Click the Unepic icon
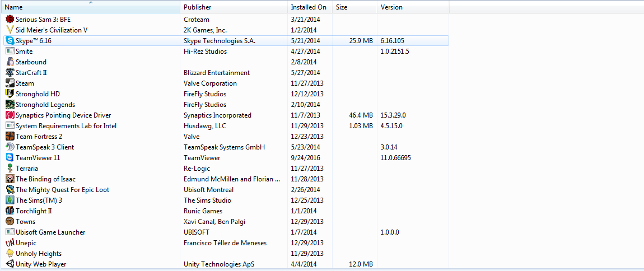 tap(10, 243)
